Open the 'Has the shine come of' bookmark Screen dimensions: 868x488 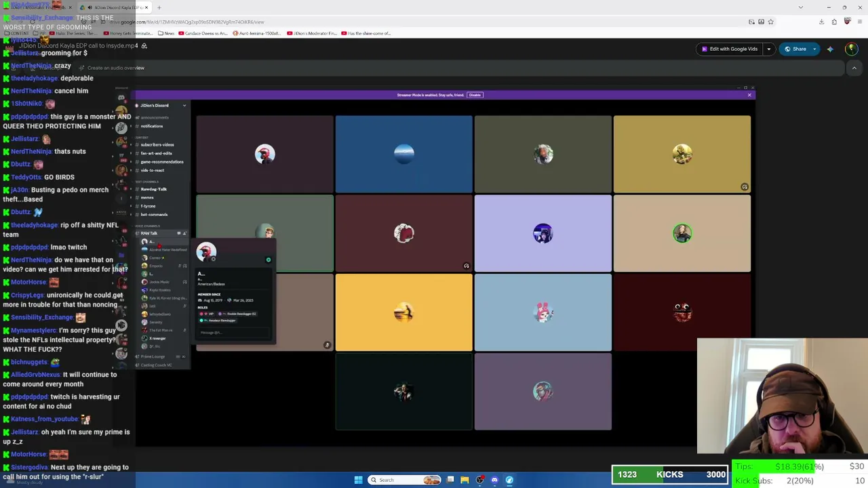click(x=367, y=33)
